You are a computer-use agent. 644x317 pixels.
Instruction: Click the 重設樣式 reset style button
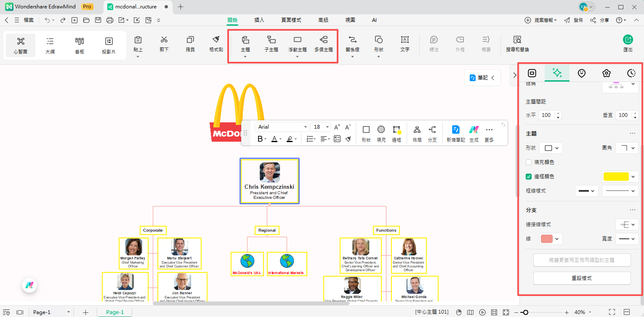tap(582, 278)
